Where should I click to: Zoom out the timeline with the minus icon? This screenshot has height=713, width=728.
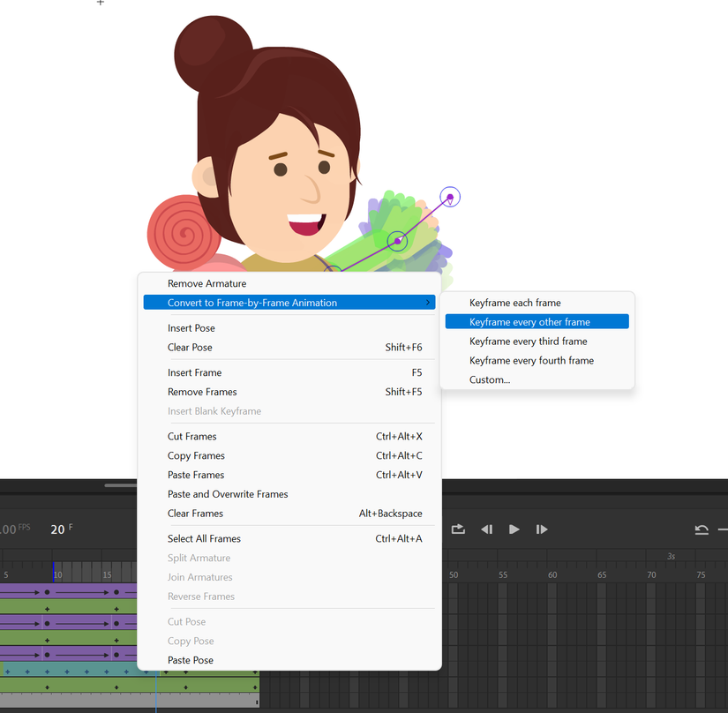pos(724,529)
